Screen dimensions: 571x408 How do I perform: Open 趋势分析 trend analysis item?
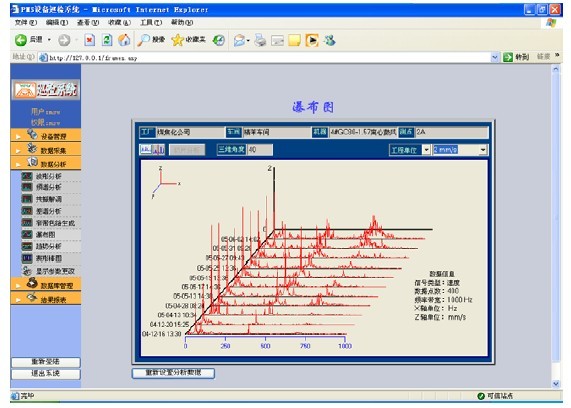(48, 247)
